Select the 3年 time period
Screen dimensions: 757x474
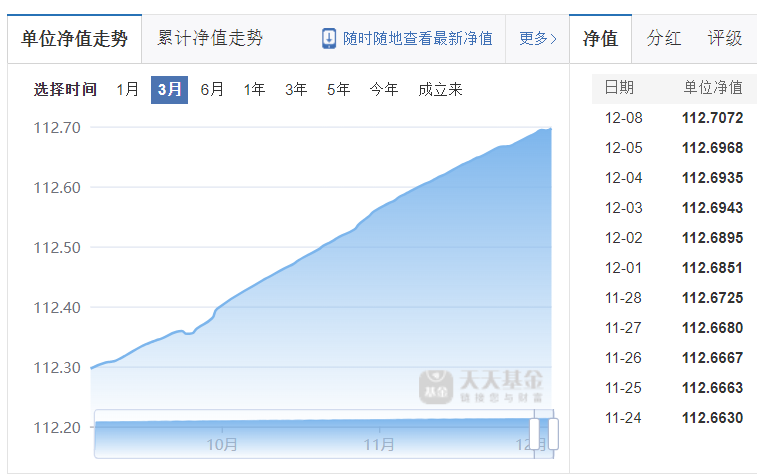click(296, 89)
